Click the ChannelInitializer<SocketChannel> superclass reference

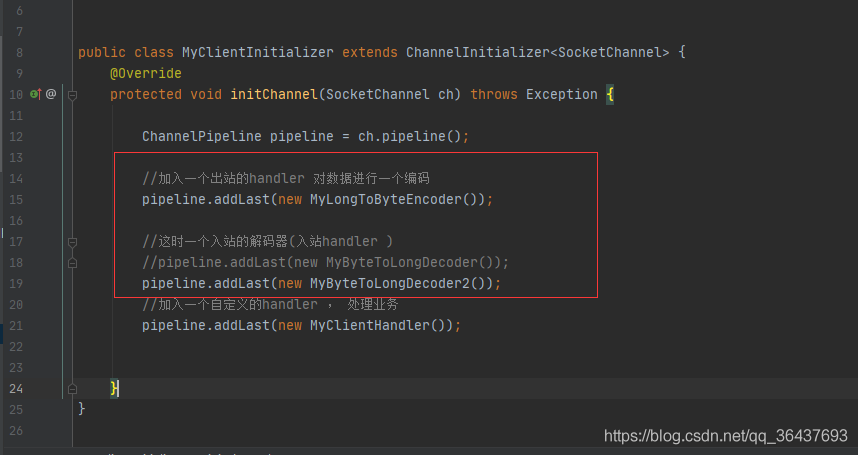click(537, 52)
